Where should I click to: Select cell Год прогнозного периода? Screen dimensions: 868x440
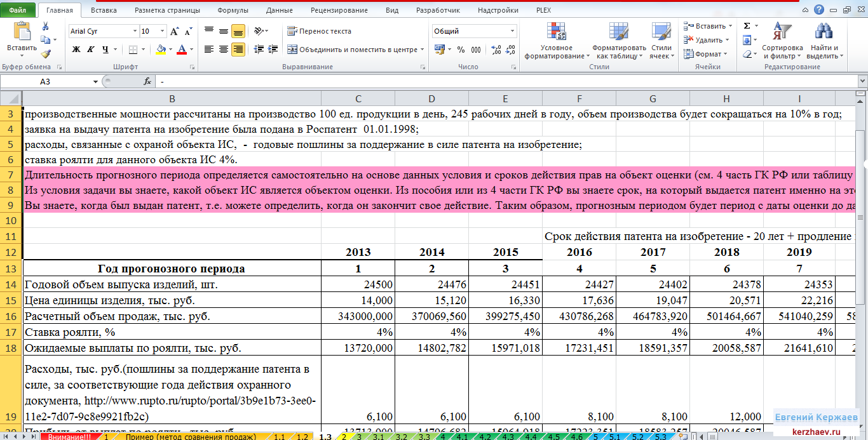click(172, 269)
